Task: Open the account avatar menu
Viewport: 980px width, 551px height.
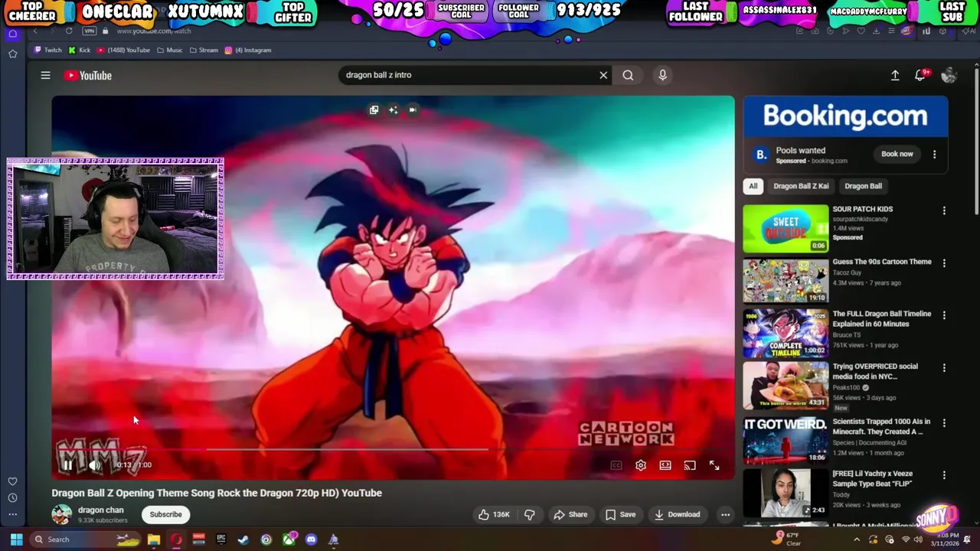Action: [x=949, y=75]
